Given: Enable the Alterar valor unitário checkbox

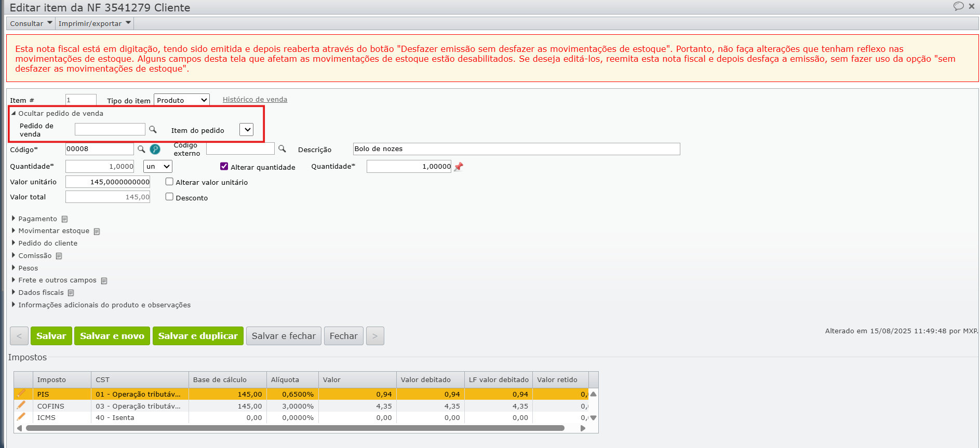Looking at the screenshot, I should [169, 182].
